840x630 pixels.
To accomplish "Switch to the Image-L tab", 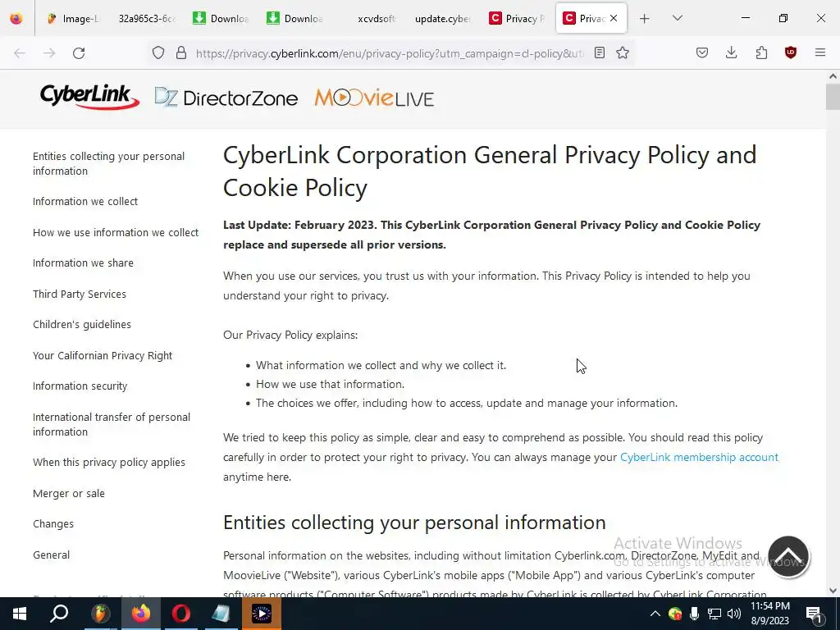I will point(73,19).
